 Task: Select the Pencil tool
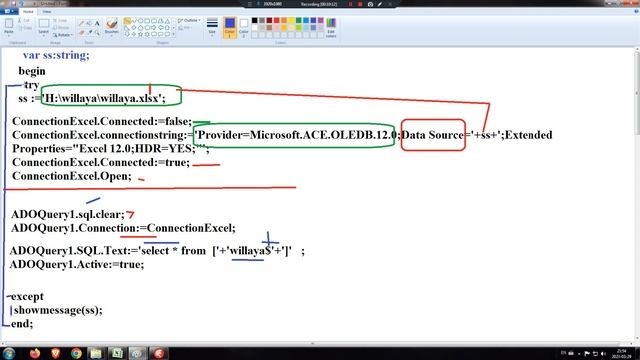tap(82, 23)
